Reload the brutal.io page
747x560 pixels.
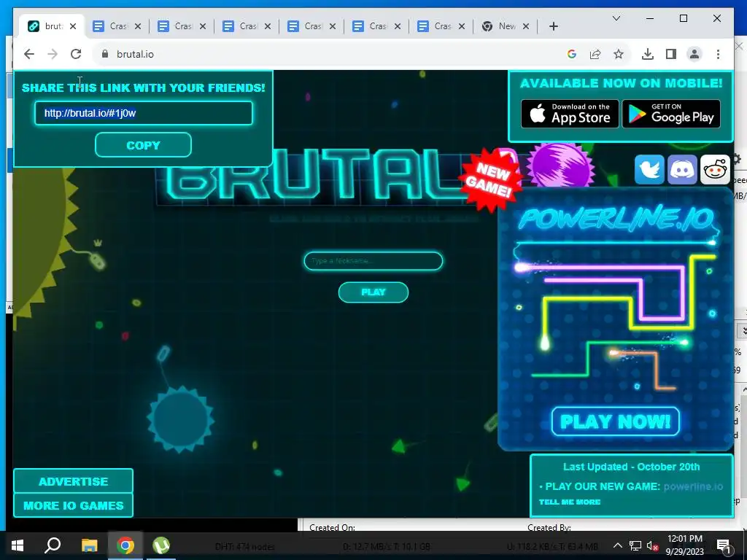coord(76,54)
